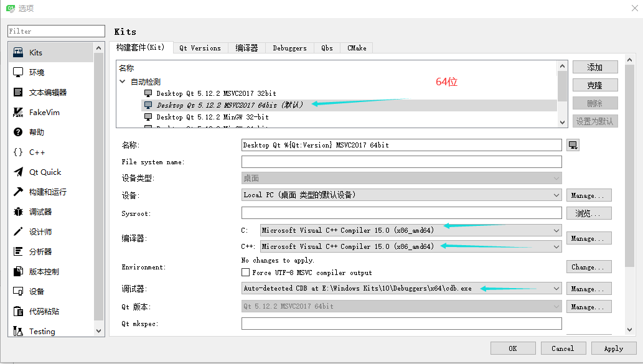Switch to CMake tab
Image resolution: width=643 pixels, height=364 pixels.
(357, 48)
